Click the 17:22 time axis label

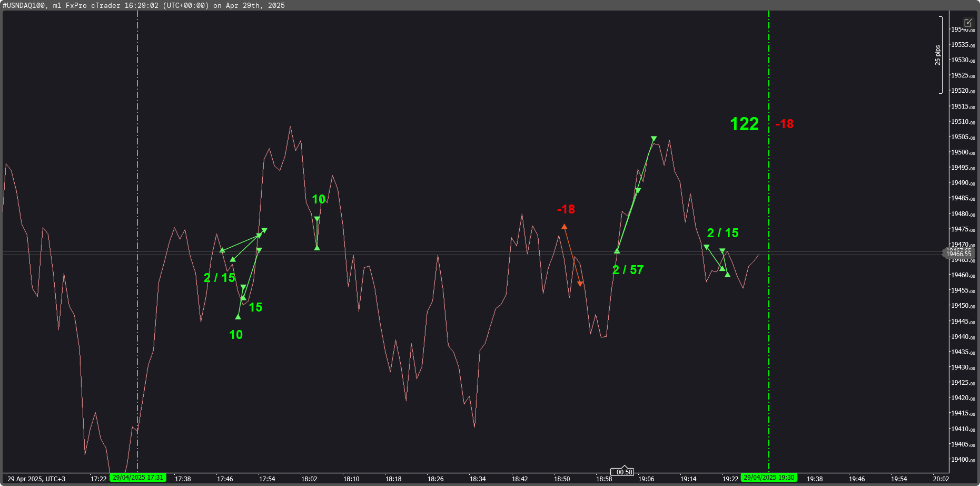tap(98, 479)
